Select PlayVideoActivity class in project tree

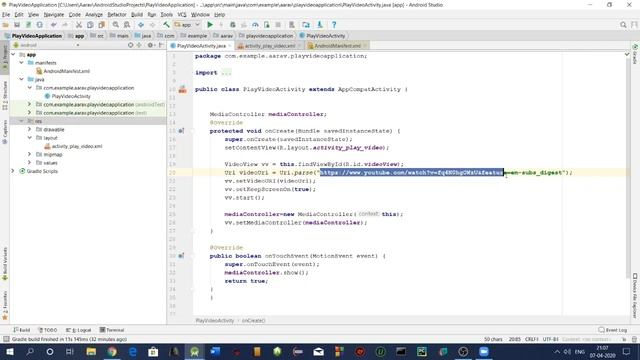[67, 96]
